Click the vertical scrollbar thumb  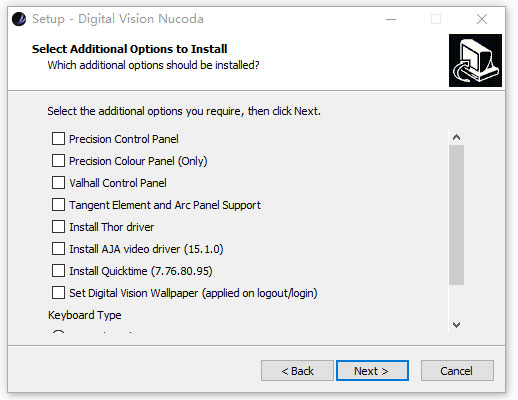tap(456, 215)
